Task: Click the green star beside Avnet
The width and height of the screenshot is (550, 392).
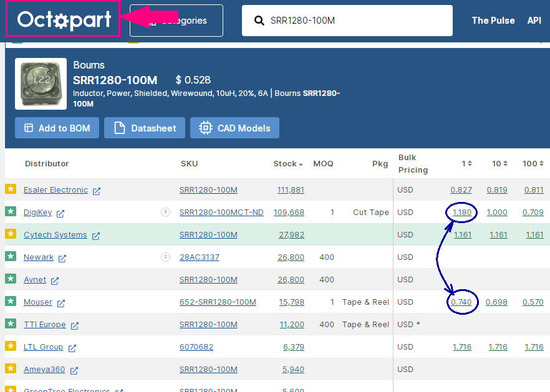Action: click(11, 279)
